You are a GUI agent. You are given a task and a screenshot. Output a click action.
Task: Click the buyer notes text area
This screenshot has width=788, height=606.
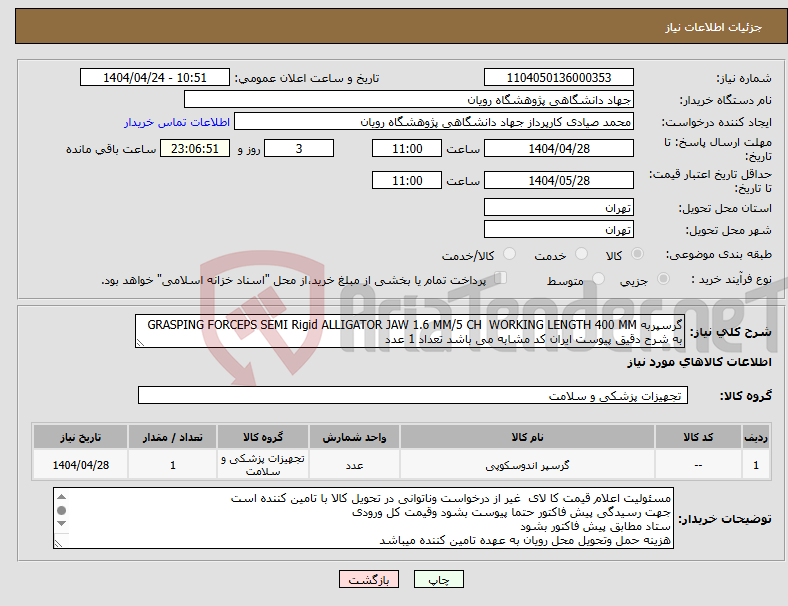tap(363, 518)
